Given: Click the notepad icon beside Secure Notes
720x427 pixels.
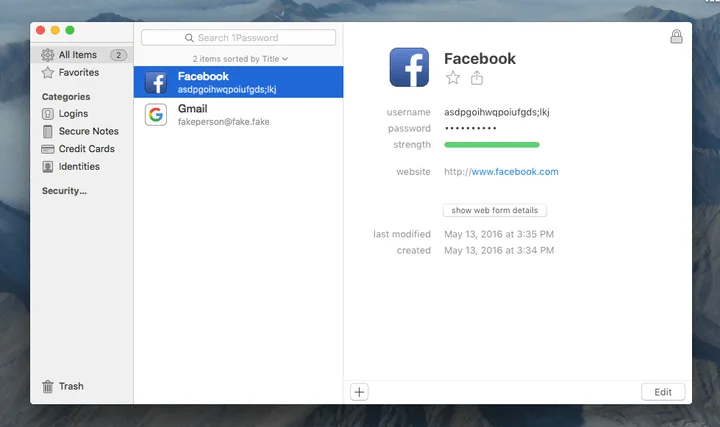Looking at the screenshot, I should pyautogui.click(x=48, y=131).
